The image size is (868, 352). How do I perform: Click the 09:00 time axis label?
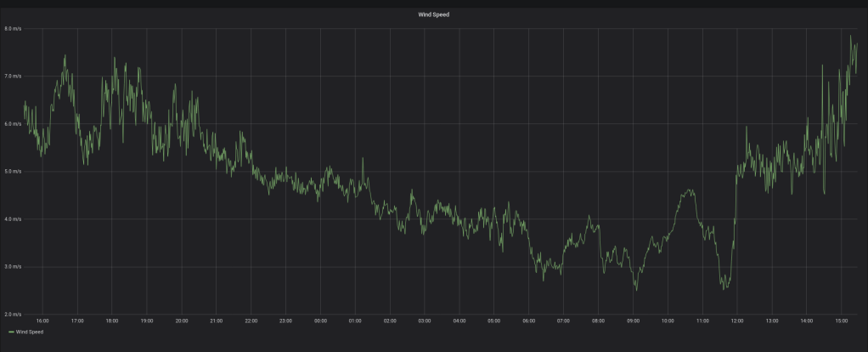click(633, 321)
